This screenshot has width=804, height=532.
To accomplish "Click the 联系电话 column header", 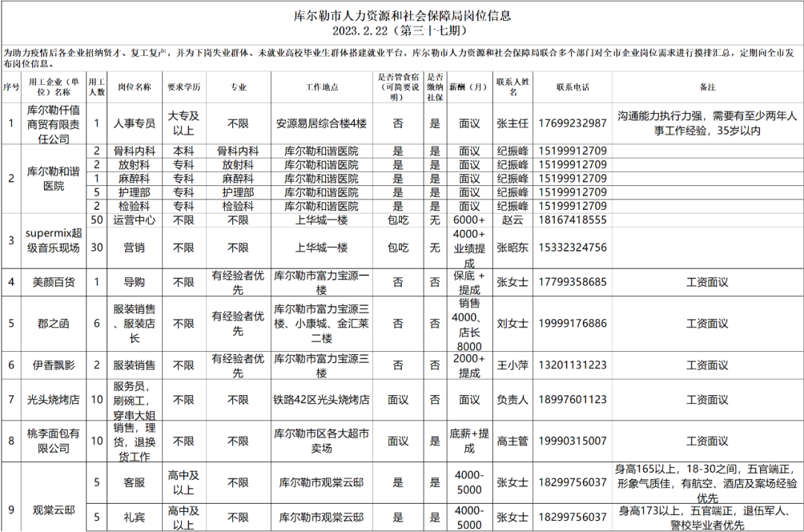I will point(572,87).
